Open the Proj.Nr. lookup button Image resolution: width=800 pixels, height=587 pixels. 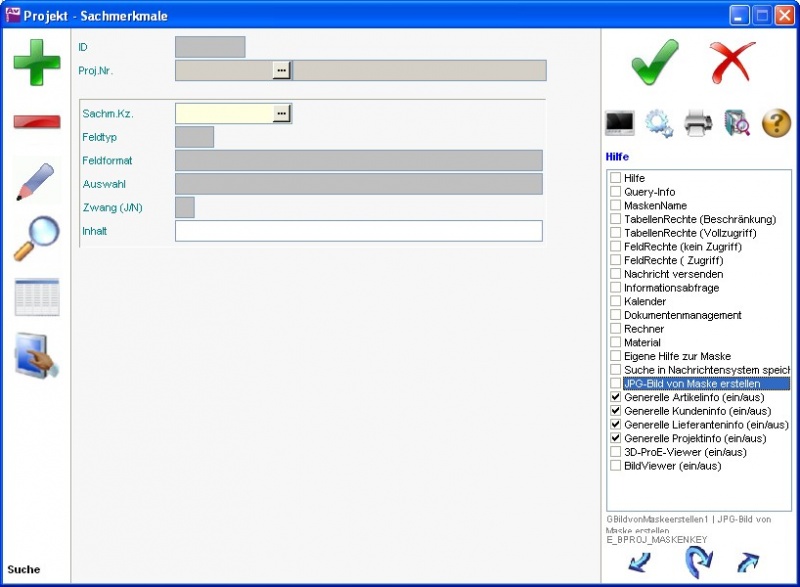point(282,70)
